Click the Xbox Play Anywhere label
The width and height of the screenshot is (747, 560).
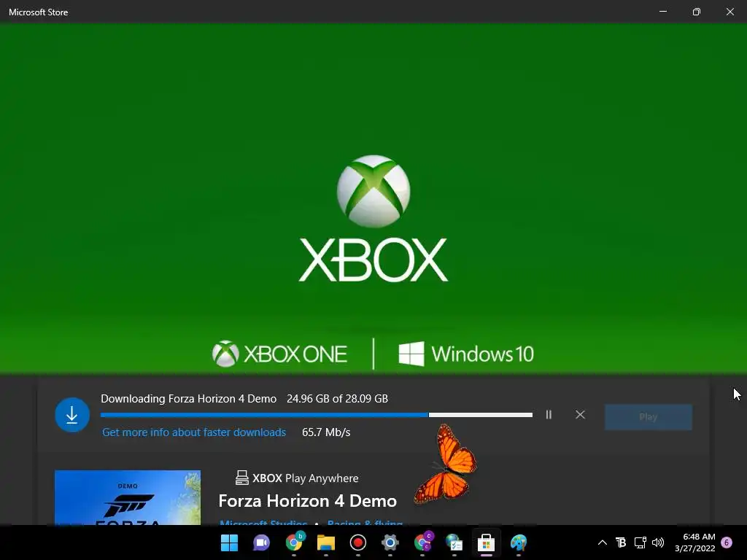pos(297,478)
